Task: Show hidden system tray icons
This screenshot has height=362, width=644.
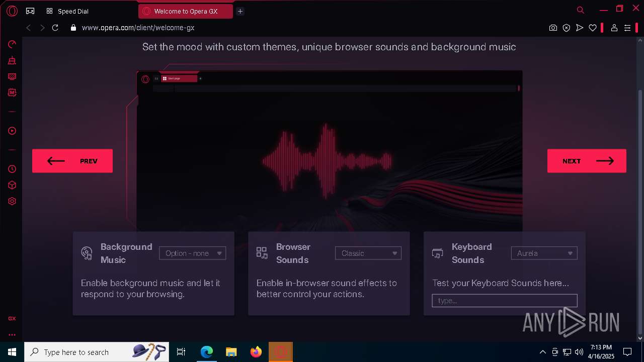Action: [x=542, y=352]
